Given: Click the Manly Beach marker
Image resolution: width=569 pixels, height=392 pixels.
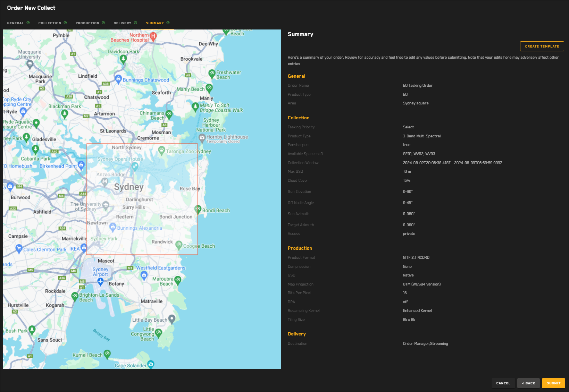Looking at the screenshot, I should 209,87.
